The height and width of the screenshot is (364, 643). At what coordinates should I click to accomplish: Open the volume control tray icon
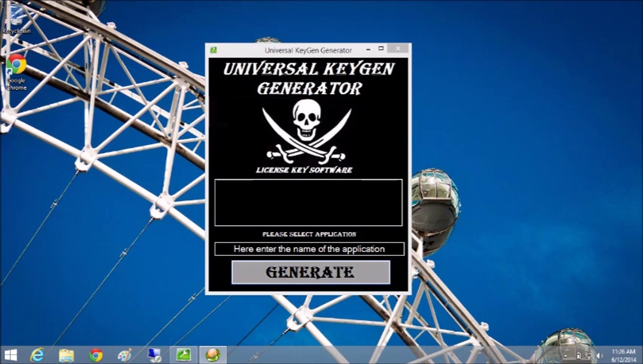point(599,356)
